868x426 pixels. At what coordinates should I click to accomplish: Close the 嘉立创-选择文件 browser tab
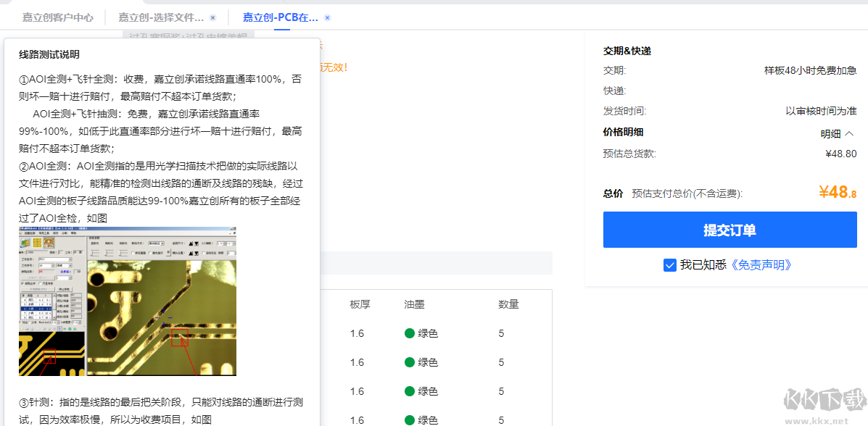(212, 16)
